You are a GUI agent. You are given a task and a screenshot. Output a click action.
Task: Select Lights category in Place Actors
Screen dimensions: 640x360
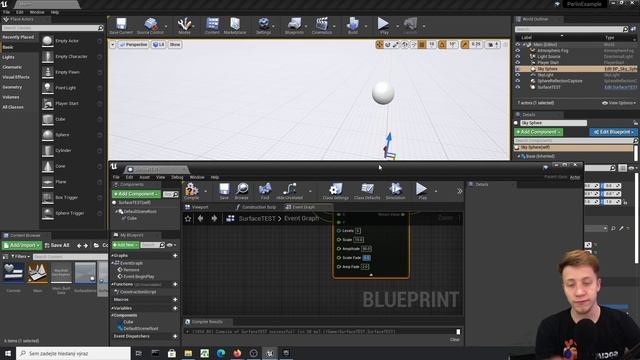(9, 57)
